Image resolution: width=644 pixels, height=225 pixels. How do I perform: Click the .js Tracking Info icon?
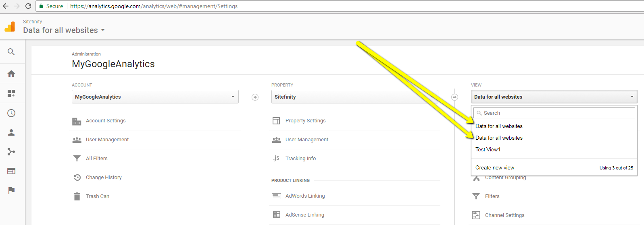click(276, 158)
